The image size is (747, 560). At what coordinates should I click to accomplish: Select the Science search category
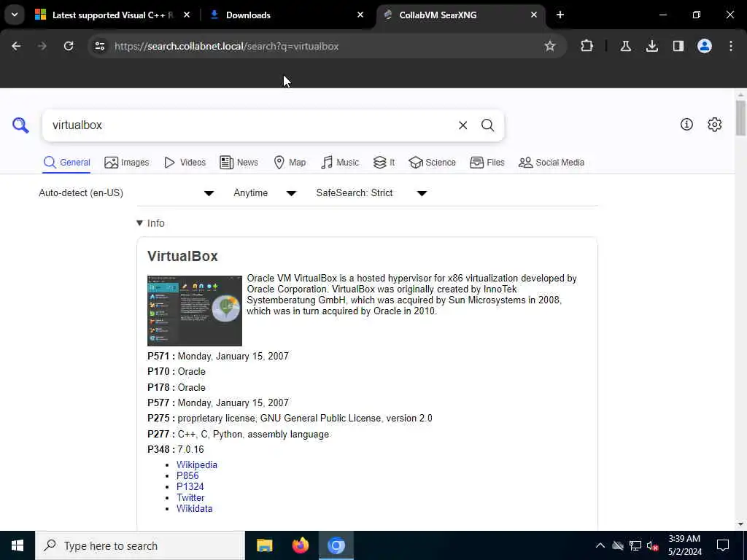(x=432, y=163)
